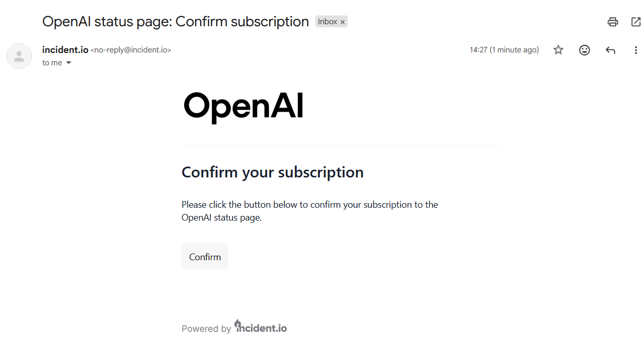
Task: Star this email from incident.io
Action: pyautogui.click(x=558, y=50)
